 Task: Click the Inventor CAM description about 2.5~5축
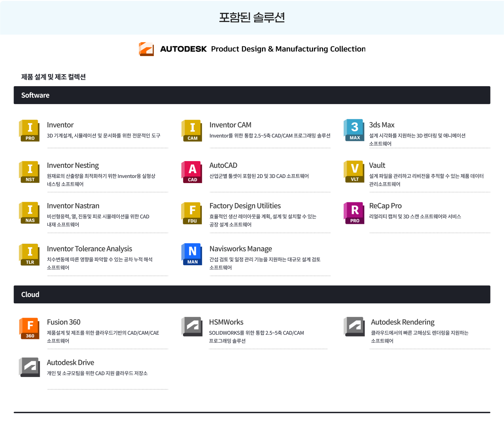tap(270, 136)
